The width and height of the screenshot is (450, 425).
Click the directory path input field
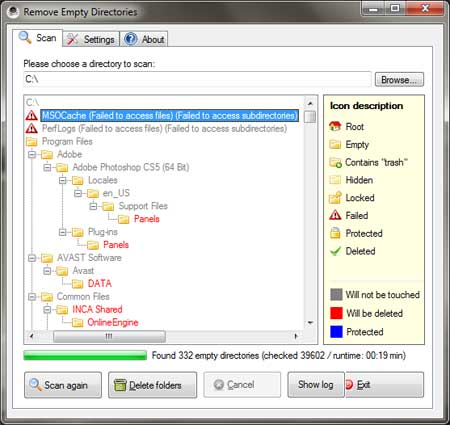click(x=197, y=79)
